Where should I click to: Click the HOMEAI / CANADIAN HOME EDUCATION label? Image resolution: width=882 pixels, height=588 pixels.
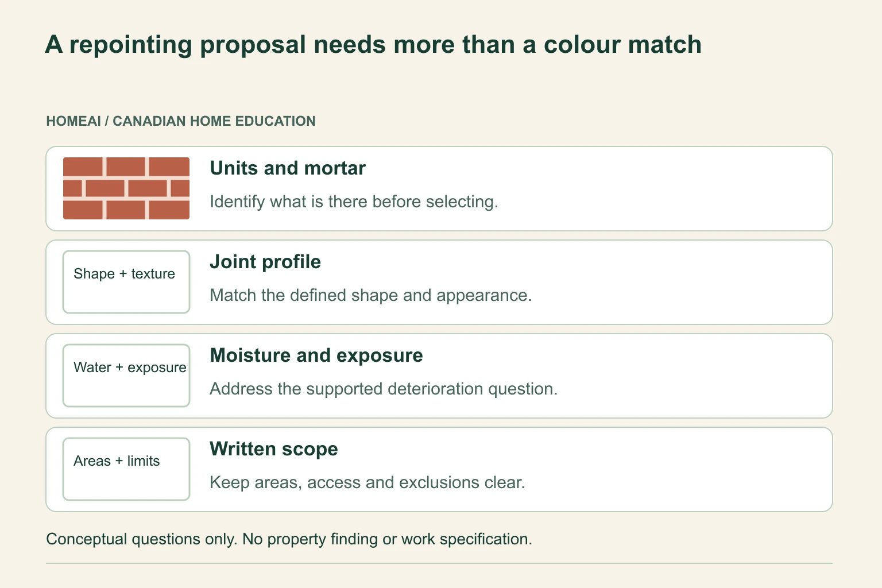click(181, 121)
